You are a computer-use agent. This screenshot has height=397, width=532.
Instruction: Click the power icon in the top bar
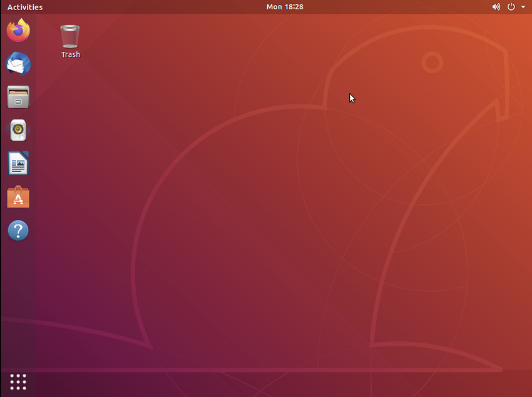click(511, 7)
